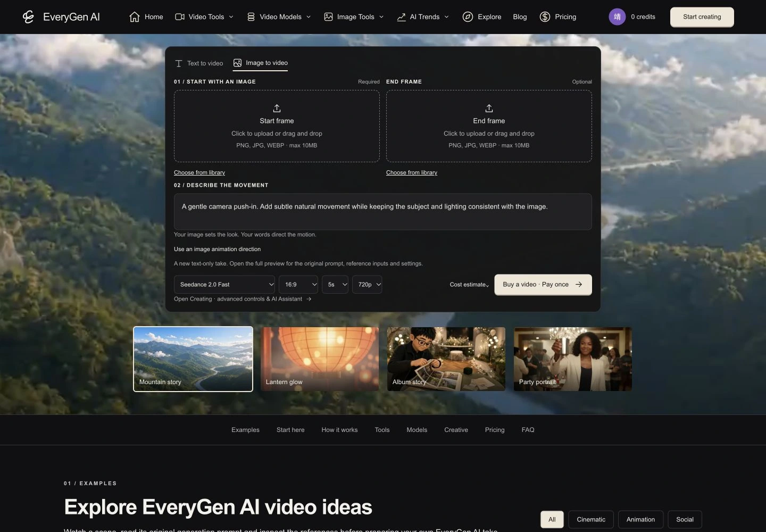Select the Party portrait example thumbnail
Image resolution: width=766 pixels, height=532 pixels.
click(x=573, y=359)
